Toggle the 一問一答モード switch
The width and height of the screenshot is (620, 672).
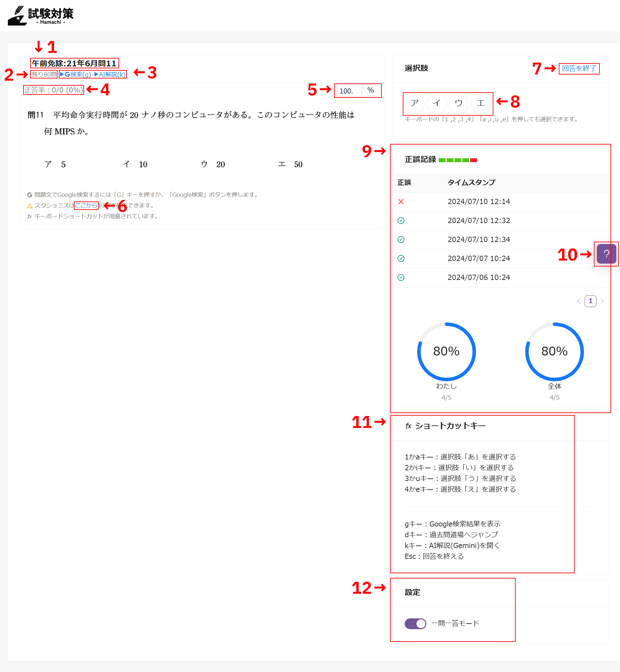[415, 623]
